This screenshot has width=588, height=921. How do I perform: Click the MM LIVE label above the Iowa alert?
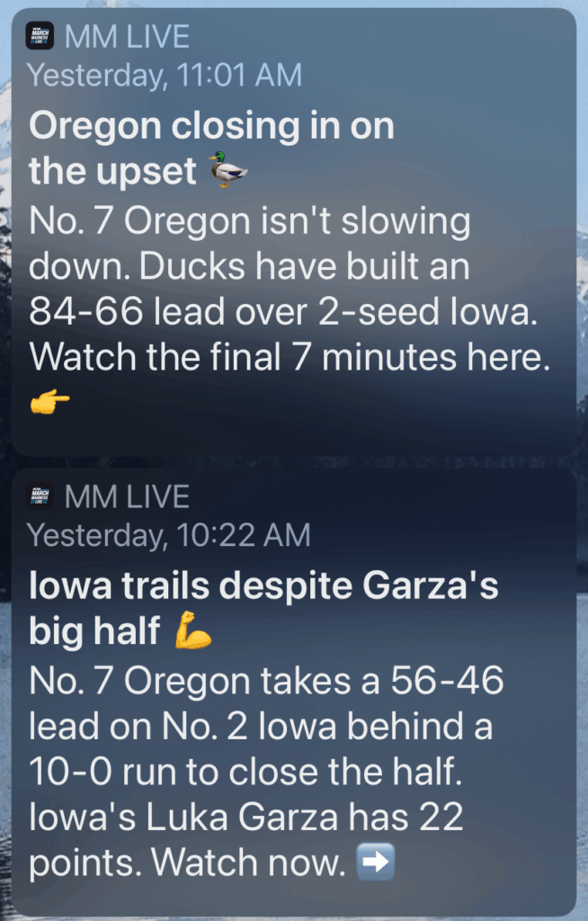(128, 496)
